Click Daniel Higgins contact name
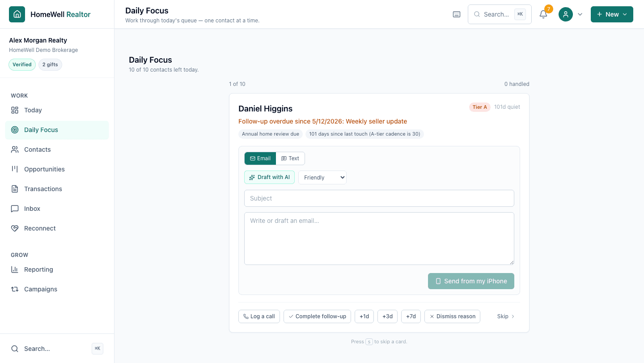Screen dimensions: 644x363 coord(265,109)
